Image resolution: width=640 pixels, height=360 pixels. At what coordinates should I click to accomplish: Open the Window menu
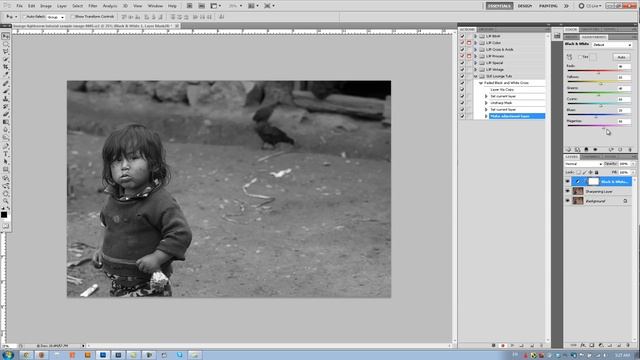(x=155, y=6)
